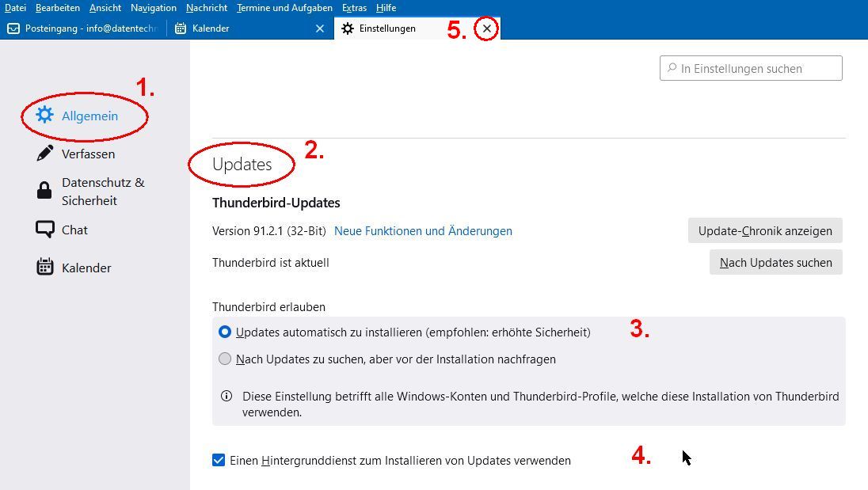The width and height of the screenshot is (868, 490).
Task: Open the Ansicht menu
Action: pos(105,8)
